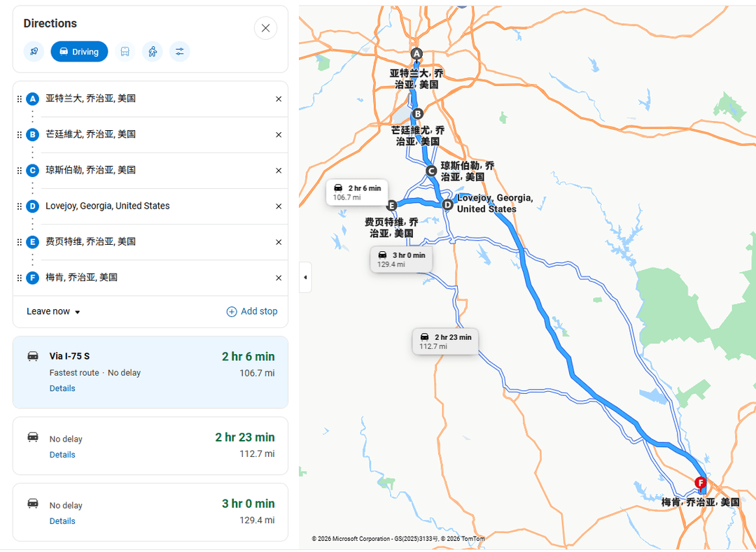756x552 pixels.
Task: Open Details for the 2 hr 23 min route
Action: pyautogui.click(x=62, y=455)
